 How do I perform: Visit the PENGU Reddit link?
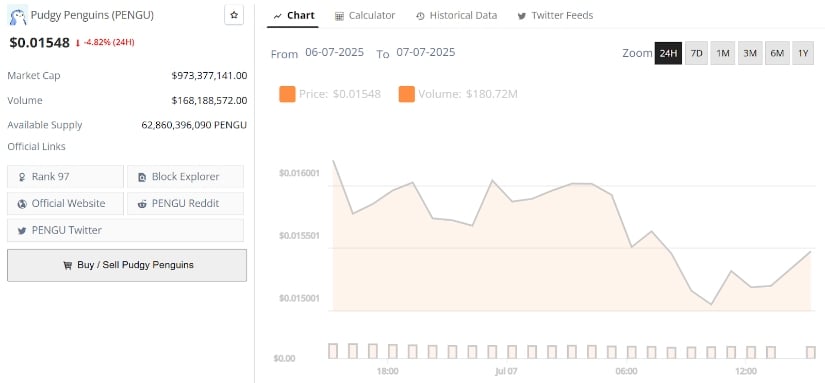point(185,204)
